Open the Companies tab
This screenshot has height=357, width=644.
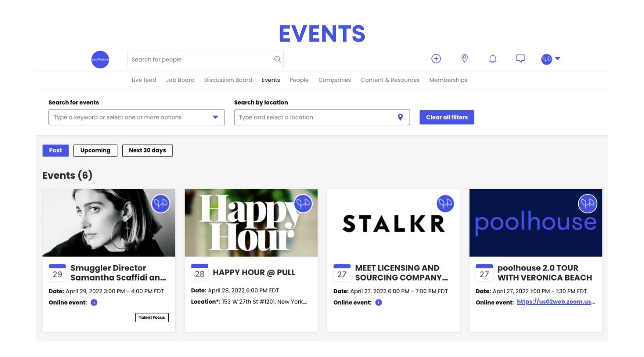(x=335, y=80)
